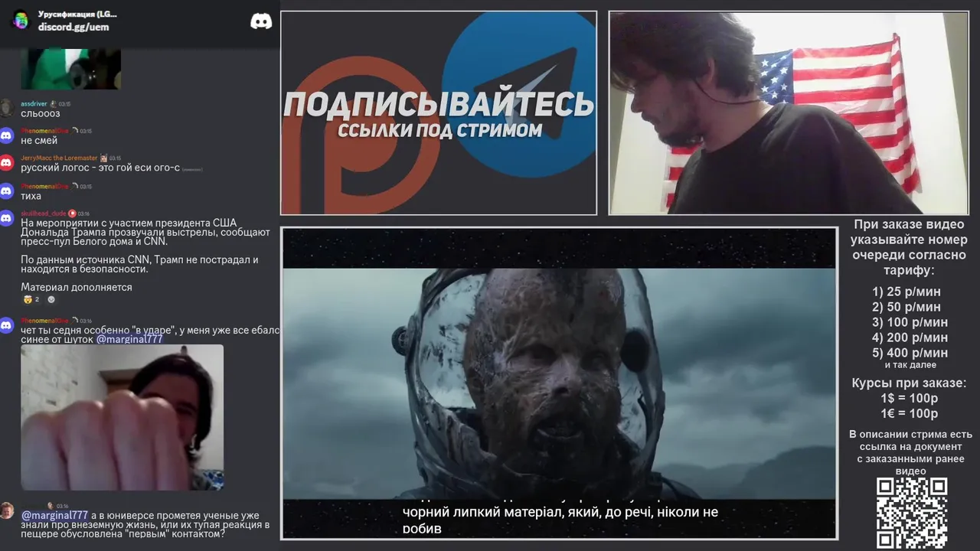Select the message "сльоооз"
980x551 pixels.
tap(40, 113)
